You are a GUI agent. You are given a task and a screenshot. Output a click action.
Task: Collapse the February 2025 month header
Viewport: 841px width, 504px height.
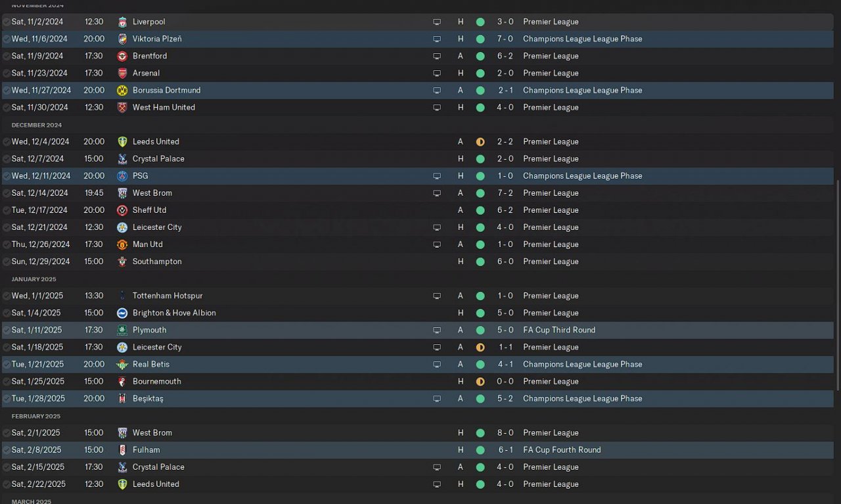(x=36, y=416)
